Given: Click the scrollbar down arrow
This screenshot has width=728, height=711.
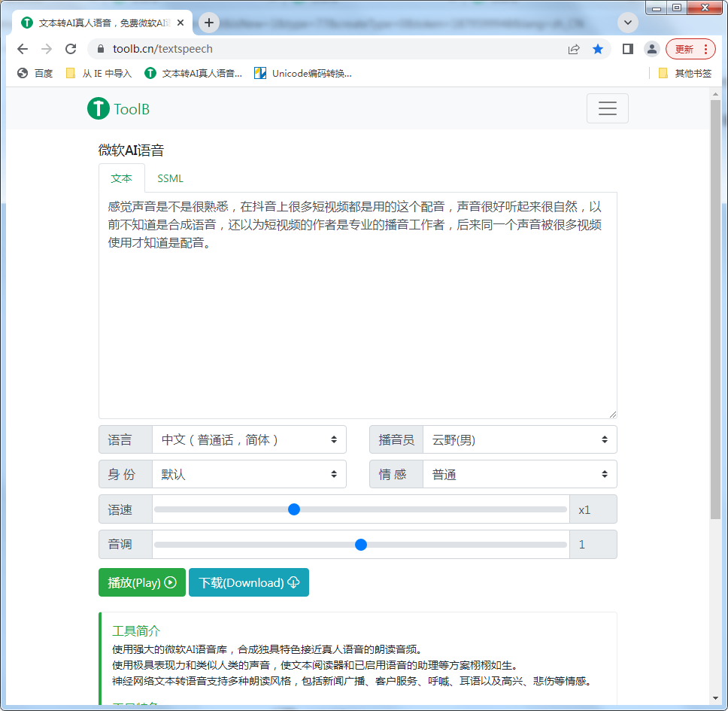Looking at the screenshot, I should click(x=715, y=698).
